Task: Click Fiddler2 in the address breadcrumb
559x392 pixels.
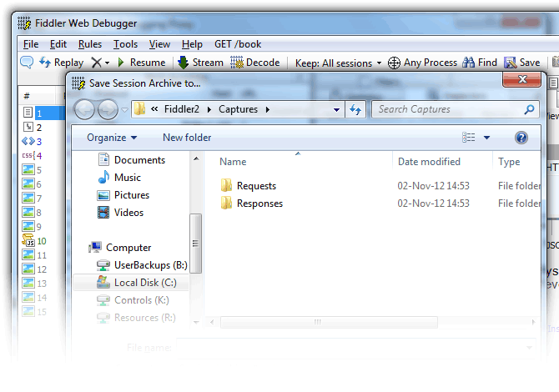Action: (181, 109)
